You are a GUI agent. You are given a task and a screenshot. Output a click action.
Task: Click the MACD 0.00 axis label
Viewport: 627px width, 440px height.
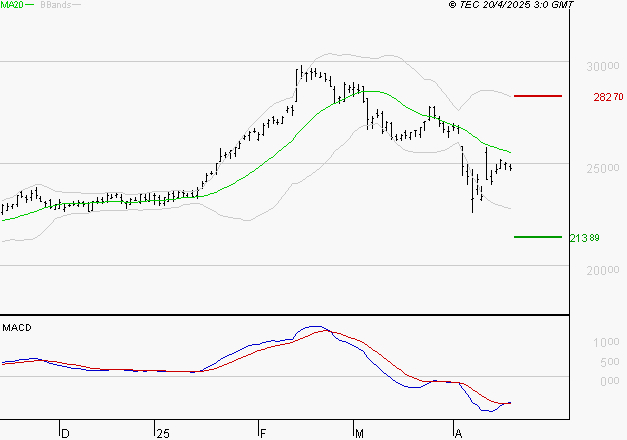(x=609, y=381)
